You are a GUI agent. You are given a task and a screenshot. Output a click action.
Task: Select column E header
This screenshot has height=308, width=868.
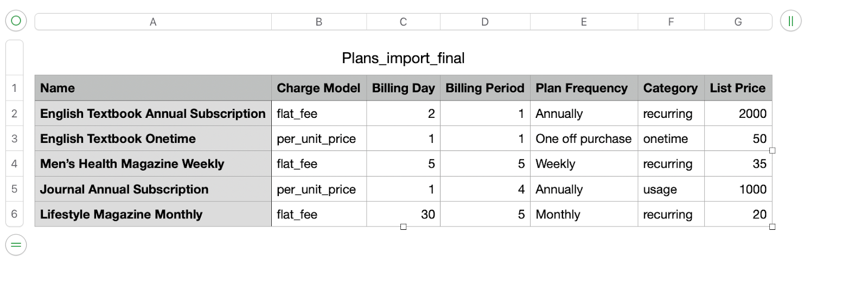coord(584,22)
